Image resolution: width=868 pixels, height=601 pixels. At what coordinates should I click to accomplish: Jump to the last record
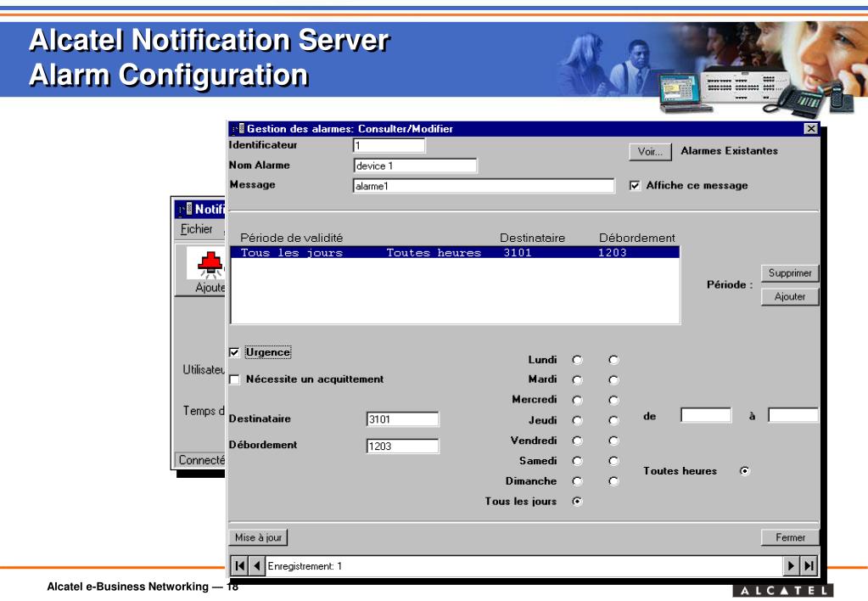tap(809, 565)
